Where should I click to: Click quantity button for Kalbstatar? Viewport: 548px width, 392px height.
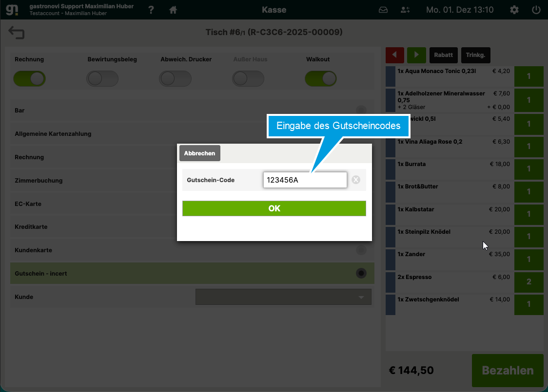(x=528, y=214)
